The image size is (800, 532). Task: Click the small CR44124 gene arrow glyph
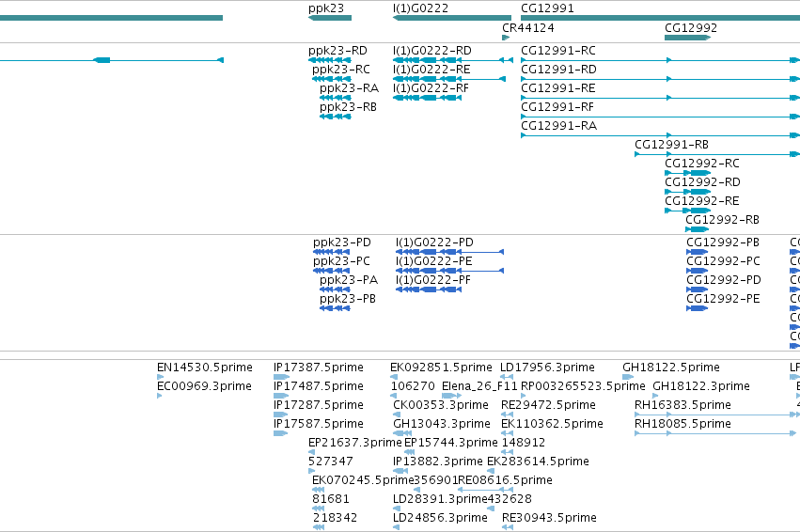click(506, 38)
